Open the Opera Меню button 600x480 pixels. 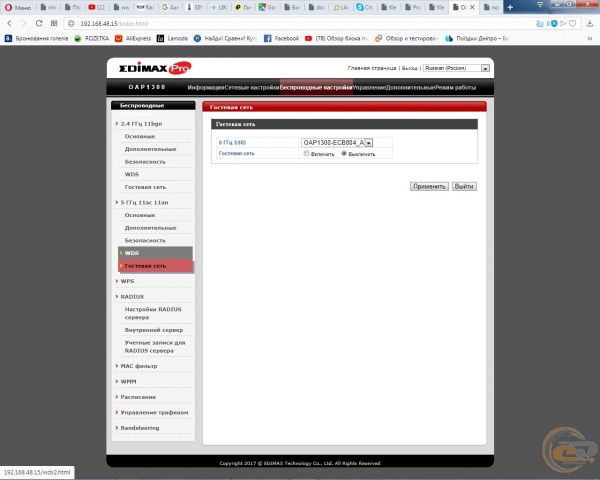pyautogui.click(x=18, y=7)
